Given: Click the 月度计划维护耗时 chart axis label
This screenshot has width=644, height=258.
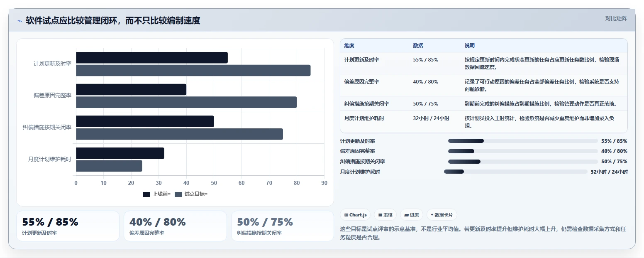Looking at the screenshot, I should pyautogui.click(x=50, y=160).
